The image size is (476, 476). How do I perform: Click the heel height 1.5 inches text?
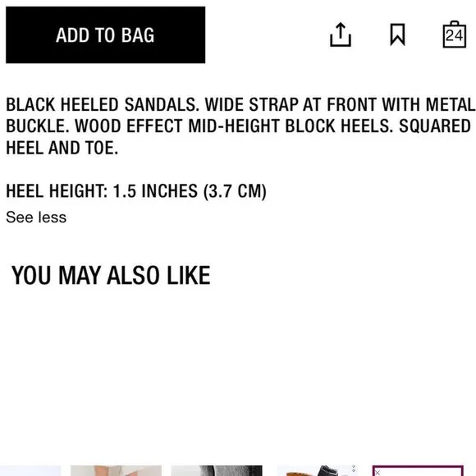pos(136,191)
